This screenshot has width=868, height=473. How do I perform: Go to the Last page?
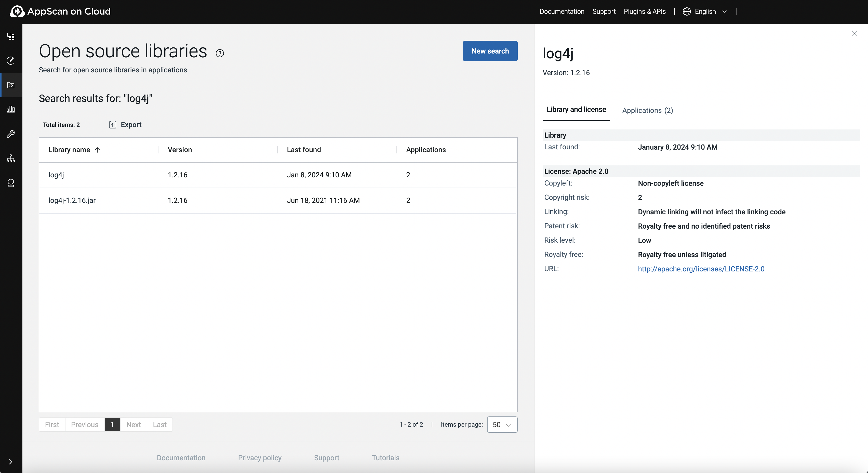160,425
